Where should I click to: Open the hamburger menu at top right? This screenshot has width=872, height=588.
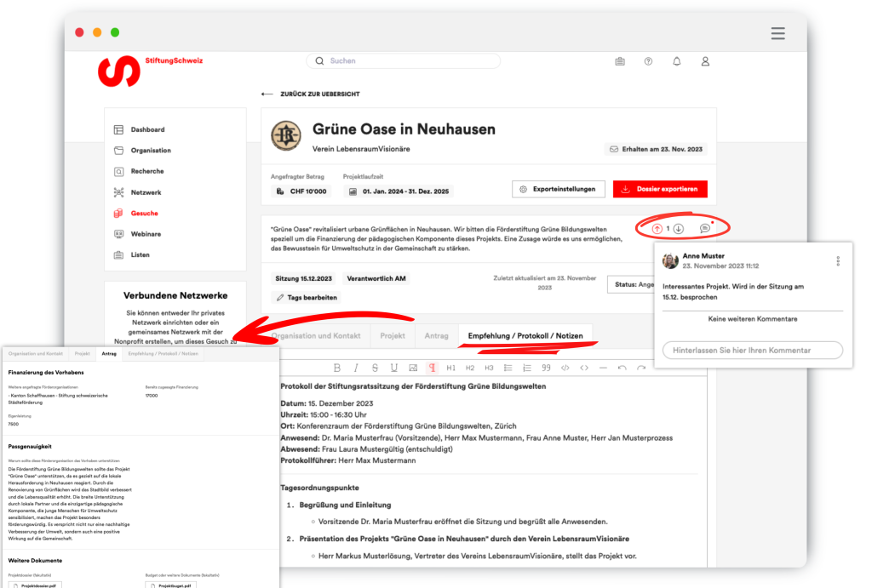(x=777, y=33)
